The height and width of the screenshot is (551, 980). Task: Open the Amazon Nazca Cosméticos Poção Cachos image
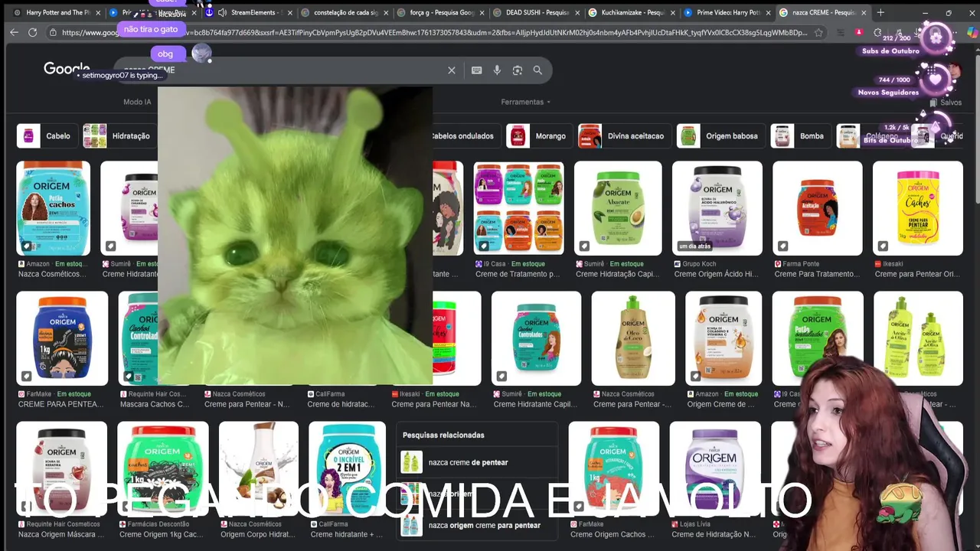coord(53,208)
